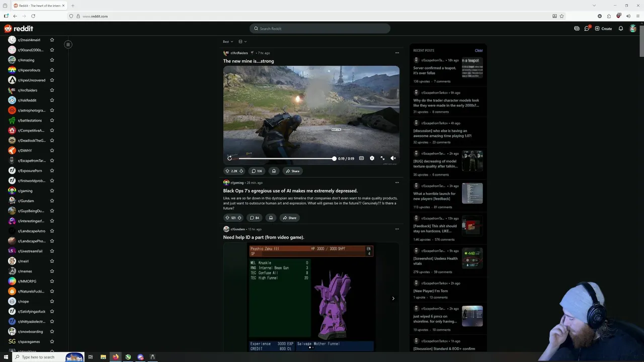
Task: Downvote the 'The new mine is....strong' post
Action: [x=241, y=171]
